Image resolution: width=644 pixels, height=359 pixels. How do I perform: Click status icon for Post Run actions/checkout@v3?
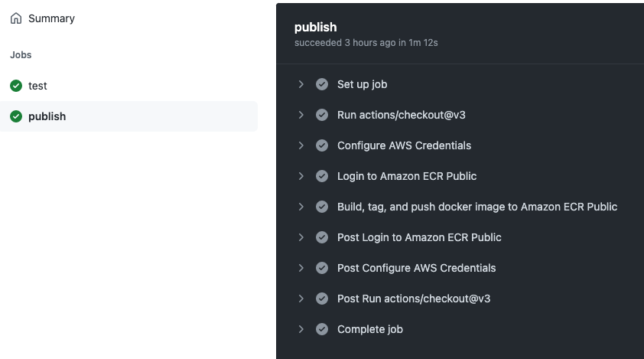[x=322, y=299]
